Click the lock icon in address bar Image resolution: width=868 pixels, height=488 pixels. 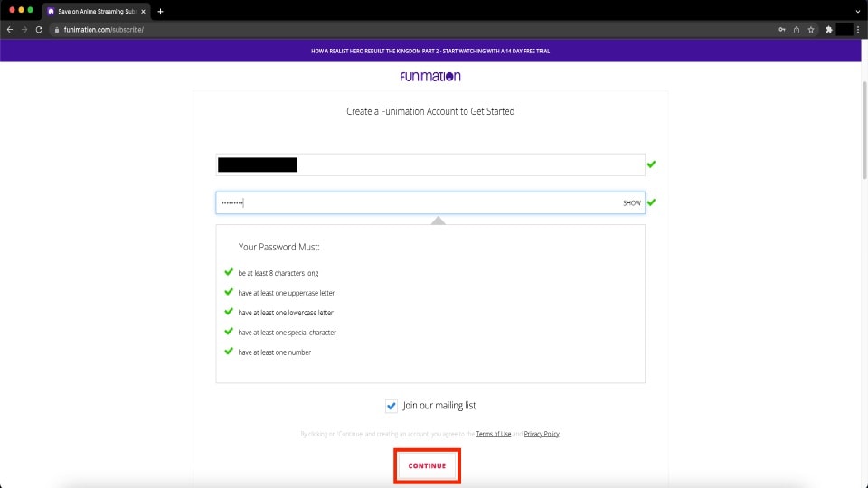coord(56,30)
